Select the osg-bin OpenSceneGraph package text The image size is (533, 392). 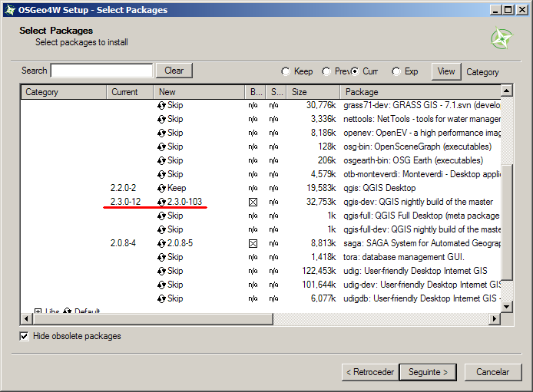pos(418,147)
